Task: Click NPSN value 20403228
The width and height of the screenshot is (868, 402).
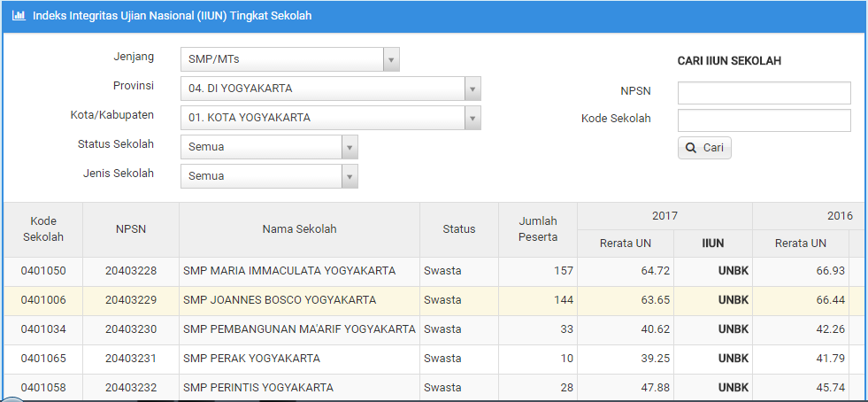Action: (131, 271)
